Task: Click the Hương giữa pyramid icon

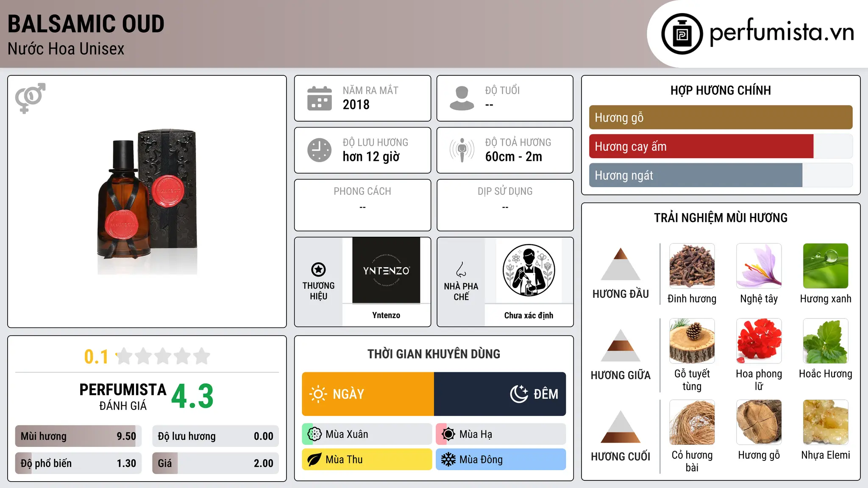Action: click(x=620, y=345)
